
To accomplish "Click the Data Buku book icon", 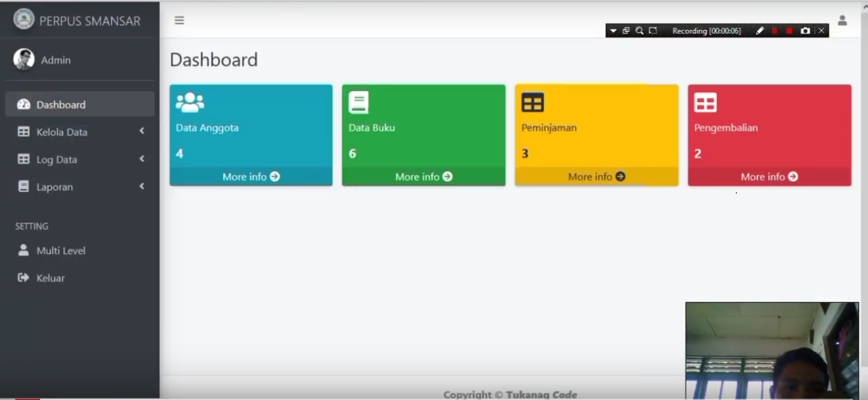I will (x=358, y=102).
